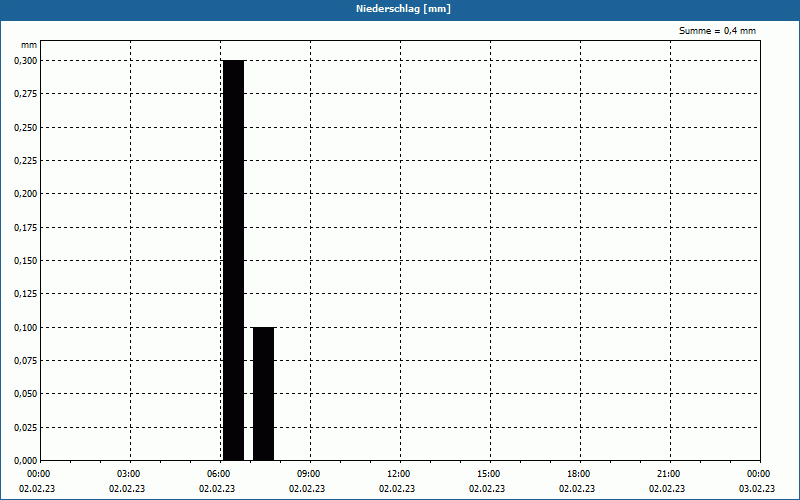Click the 03.02.23 date label

tap(757, 489)
